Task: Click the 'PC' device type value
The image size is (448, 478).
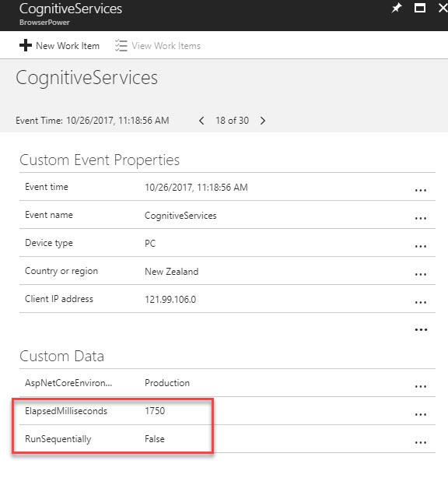Action: click(150, 244)
